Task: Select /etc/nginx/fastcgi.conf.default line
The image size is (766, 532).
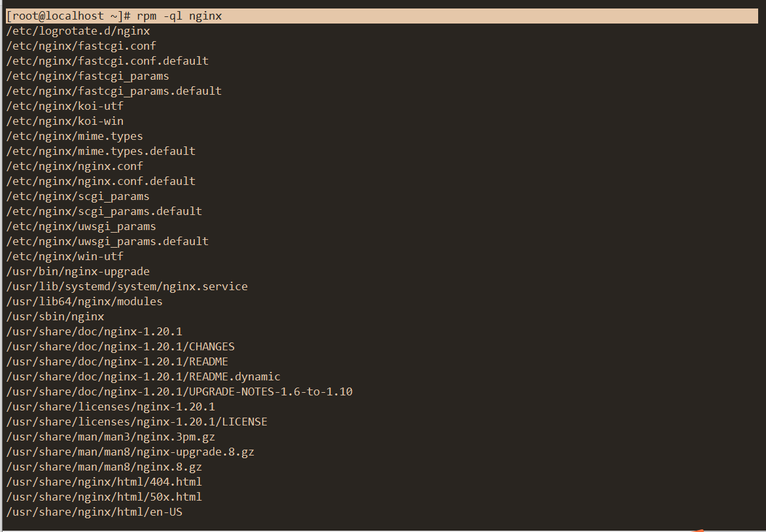Action: point(107,61)
